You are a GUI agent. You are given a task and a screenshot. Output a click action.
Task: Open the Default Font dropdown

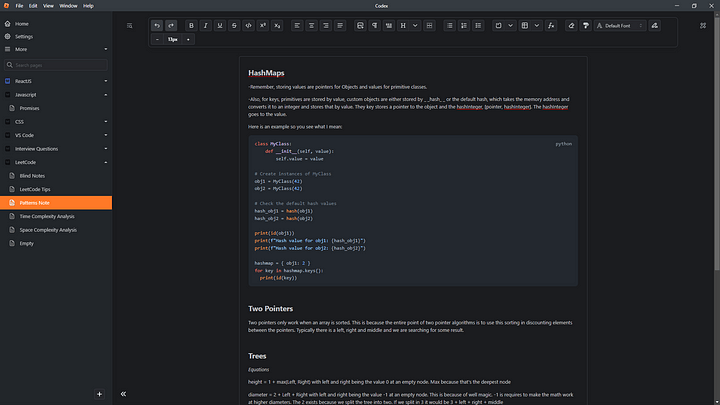[620, 25]
